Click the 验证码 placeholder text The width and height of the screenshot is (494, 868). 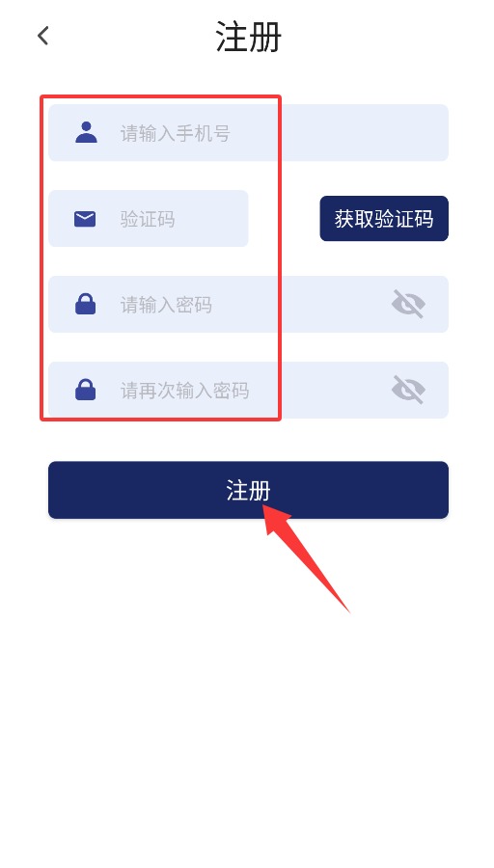pyautogui.click(x=148, y=219)
